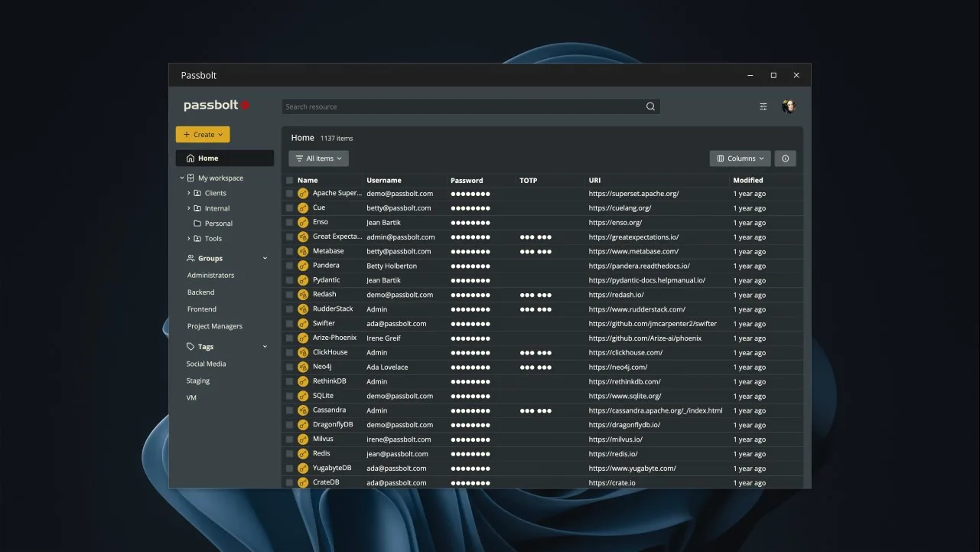Click the passbolt logo
980x552 pixels.
[217, 106]
